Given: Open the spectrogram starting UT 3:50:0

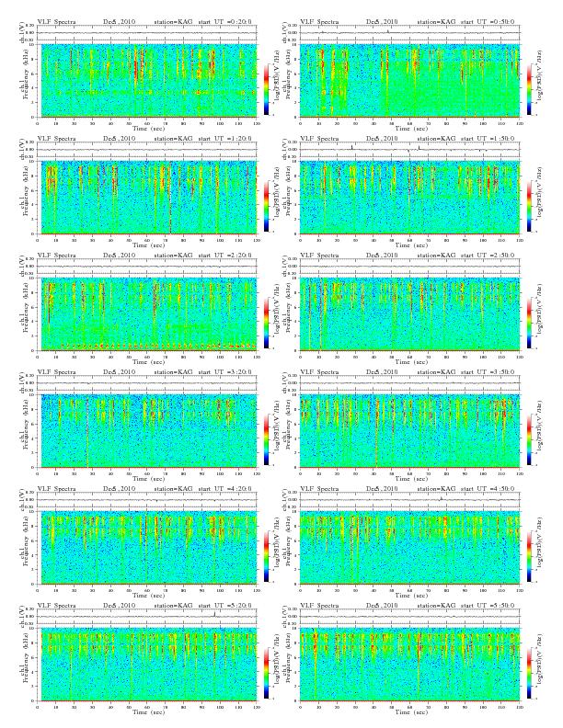Looking at the screenshot, I should point(409,431).
